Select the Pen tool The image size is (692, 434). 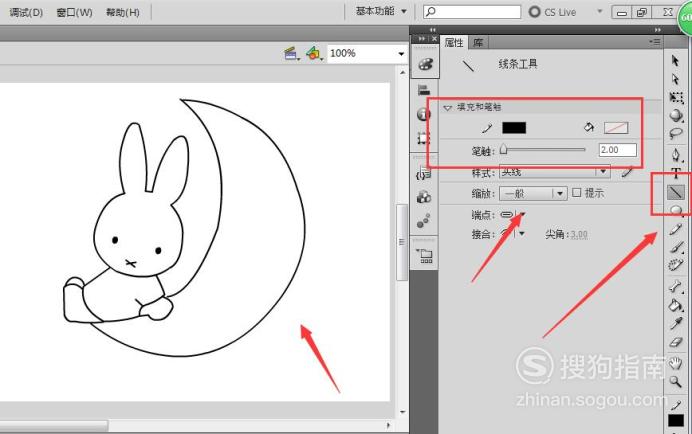click(x=676, y=155)
